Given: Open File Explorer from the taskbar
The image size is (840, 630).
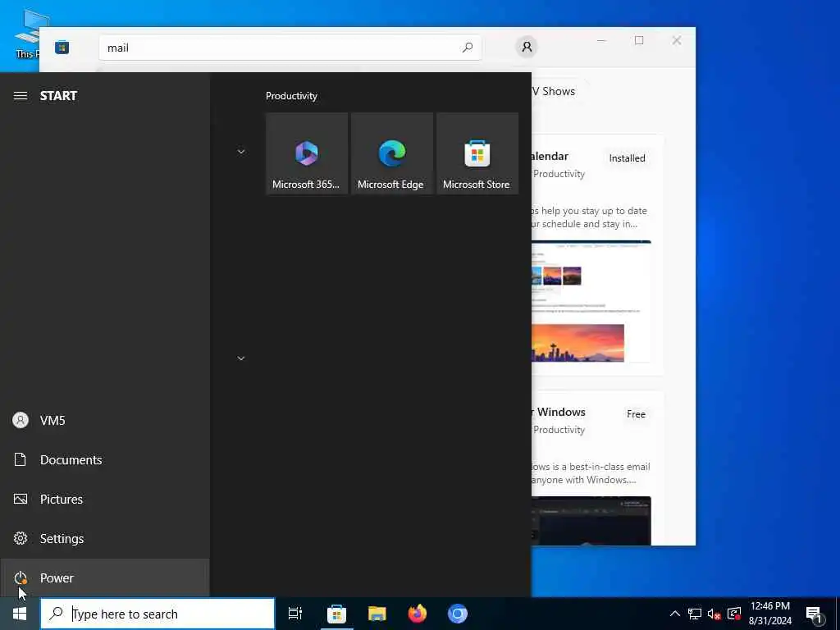Looking at the screenshot, I should 377,614.
